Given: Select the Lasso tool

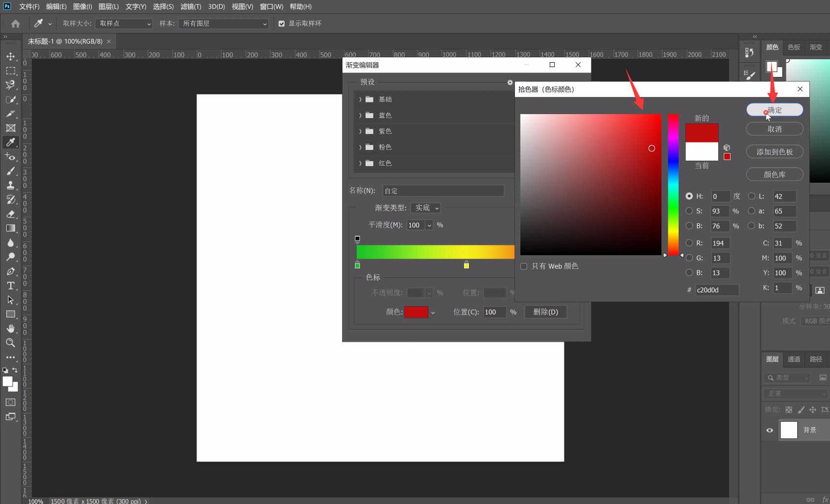Looking at the screenshot, I should click(x=10, y=85).
